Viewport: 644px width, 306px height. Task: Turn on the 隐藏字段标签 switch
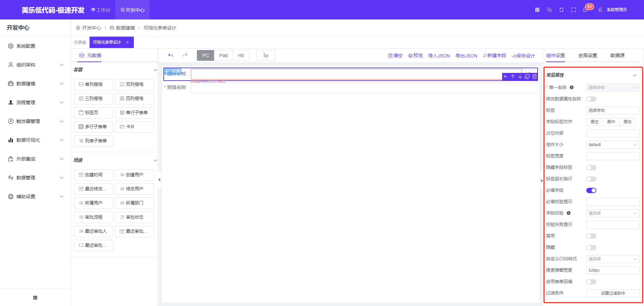coord(591,167)
